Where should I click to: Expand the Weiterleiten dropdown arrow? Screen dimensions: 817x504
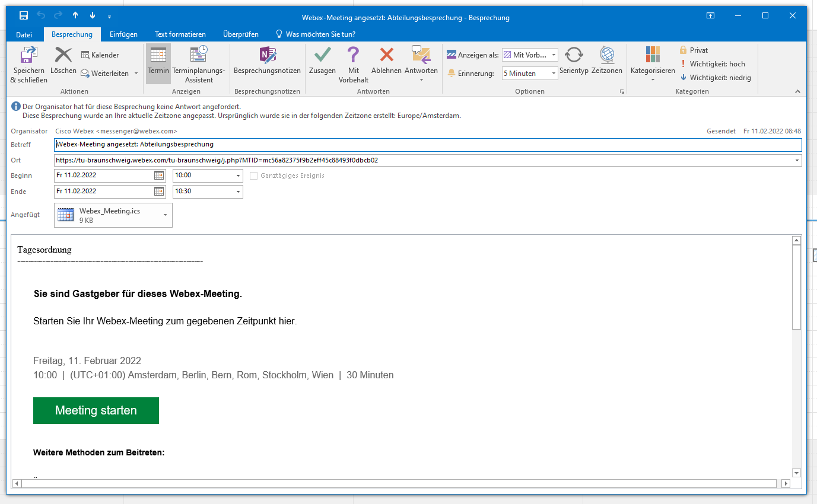pyautogui.click(x=136, y=74)
